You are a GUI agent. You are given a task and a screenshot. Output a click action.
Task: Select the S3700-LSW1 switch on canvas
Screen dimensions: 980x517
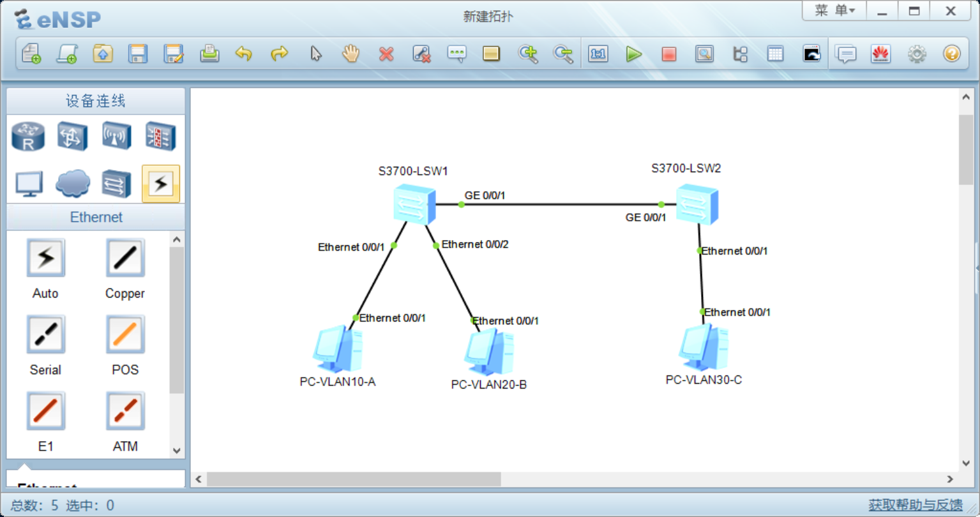click(414, 204)
